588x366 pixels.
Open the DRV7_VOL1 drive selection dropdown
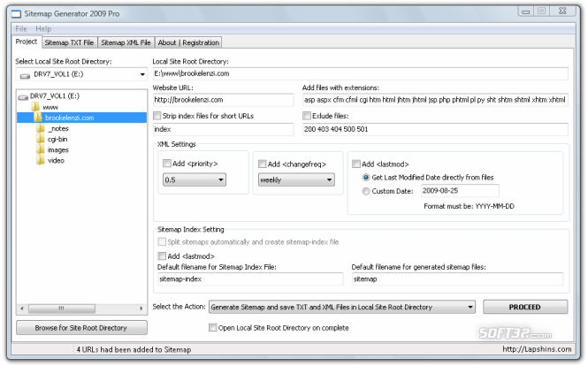point(81,74)
